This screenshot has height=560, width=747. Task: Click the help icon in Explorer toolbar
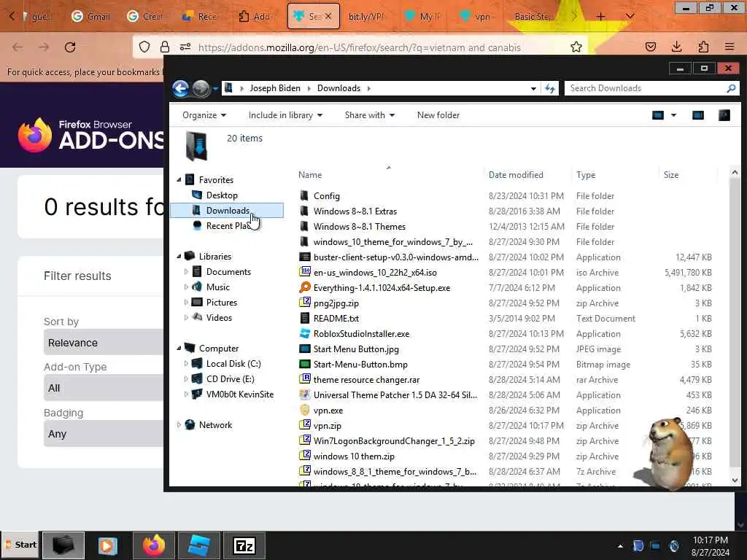click(724, 115)
